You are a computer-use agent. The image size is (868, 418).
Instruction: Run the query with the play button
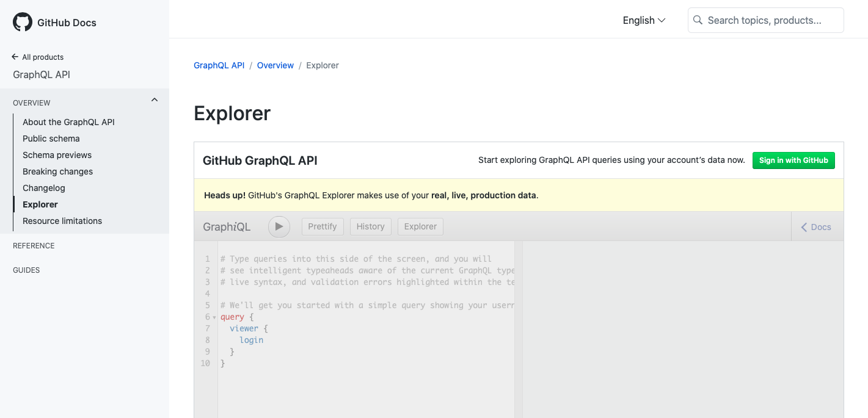coord(279,226)
